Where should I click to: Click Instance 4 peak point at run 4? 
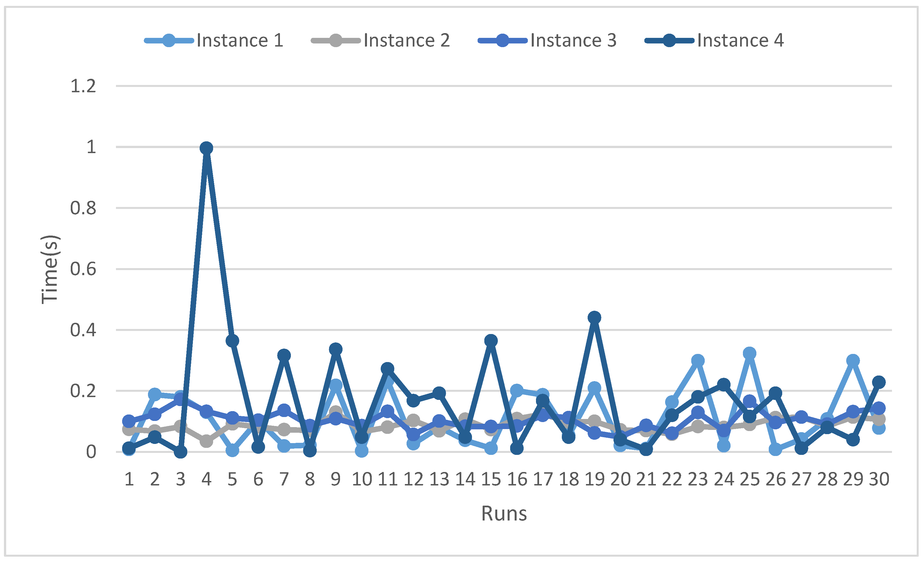pyautogui.click(x=206, y=148)
